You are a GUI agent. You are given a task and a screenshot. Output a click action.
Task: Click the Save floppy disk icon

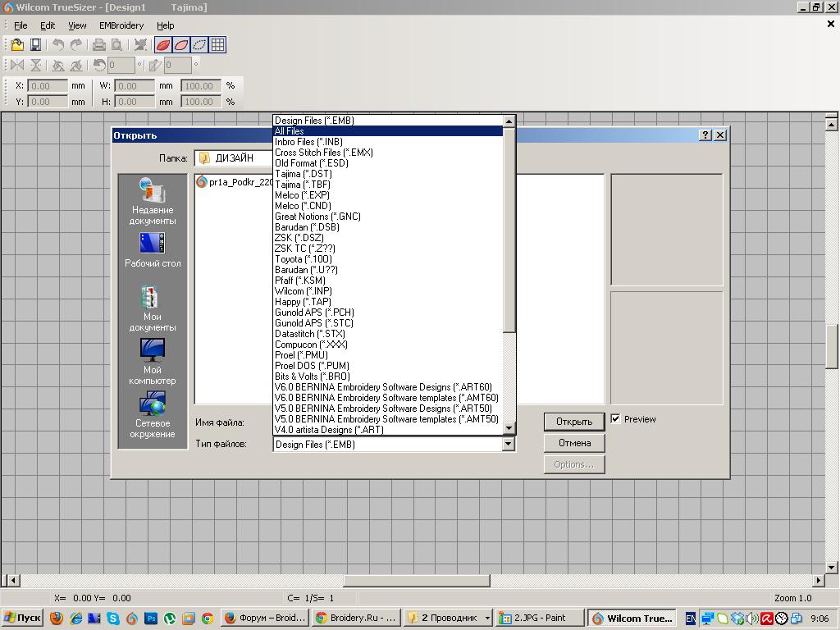click(x=35, y=45)
